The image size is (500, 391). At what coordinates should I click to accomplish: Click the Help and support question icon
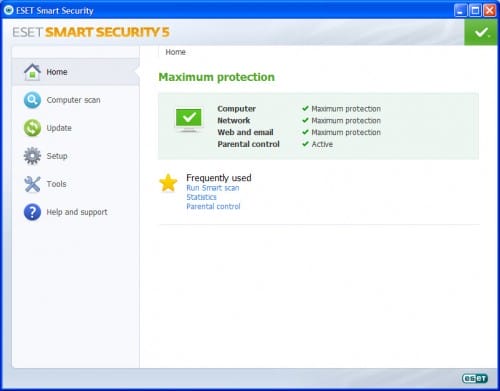[x=32, y=212]
